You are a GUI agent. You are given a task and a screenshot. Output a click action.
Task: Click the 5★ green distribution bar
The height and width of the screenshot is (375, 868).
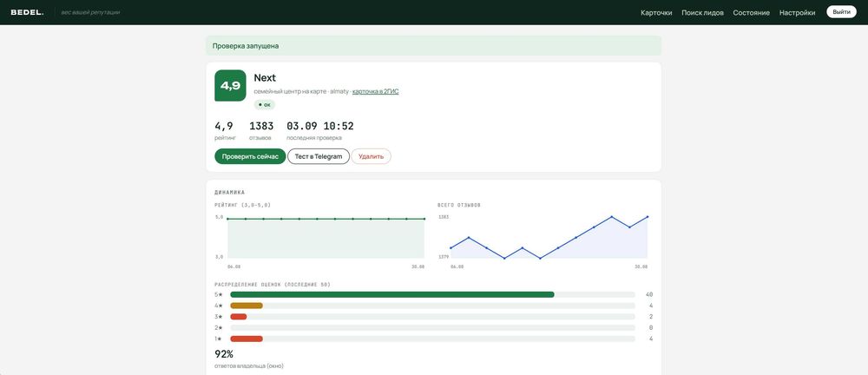pos(392,294)
